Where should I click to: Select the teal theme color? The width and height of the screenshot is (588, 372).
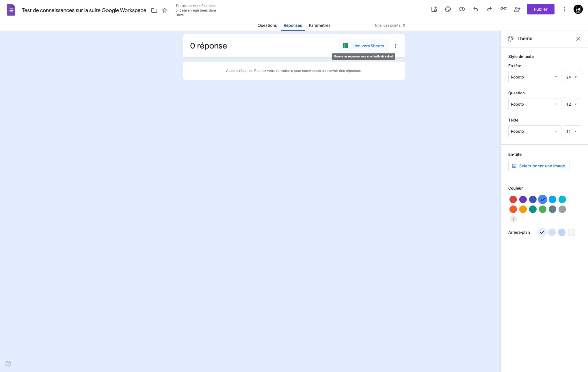click(x=533, y=209)
